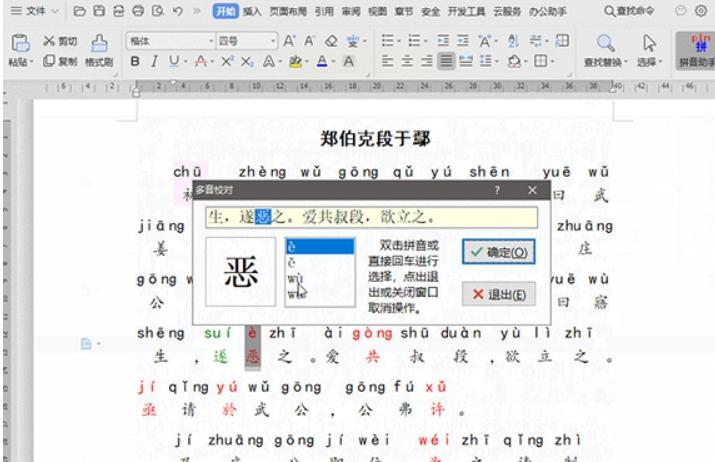Open the 页面布局 (Page Layout) tab
Screen dimensions: 715x462
(x=288, y=11)
